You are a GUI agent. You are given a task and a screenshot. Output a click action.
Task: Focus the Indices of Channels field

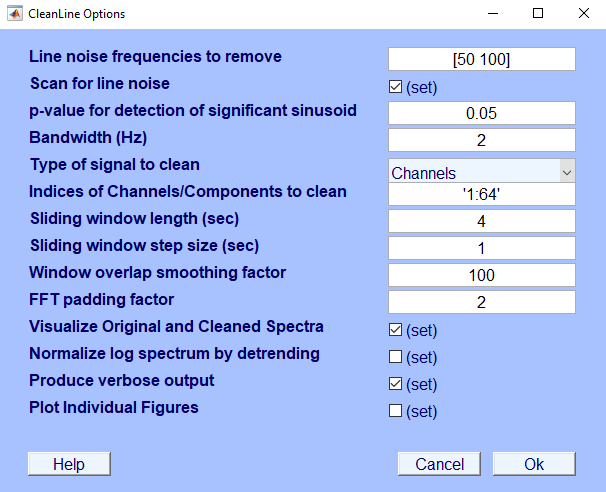481,194
